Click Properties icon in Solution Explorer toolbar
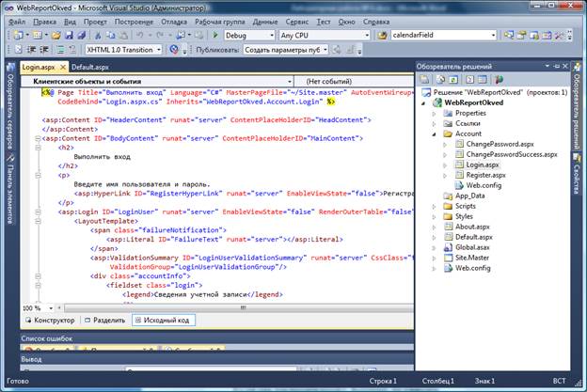Image resolution: width=587 pixels, height=392 pixels. pyautogui.click(x=425, y=79)
